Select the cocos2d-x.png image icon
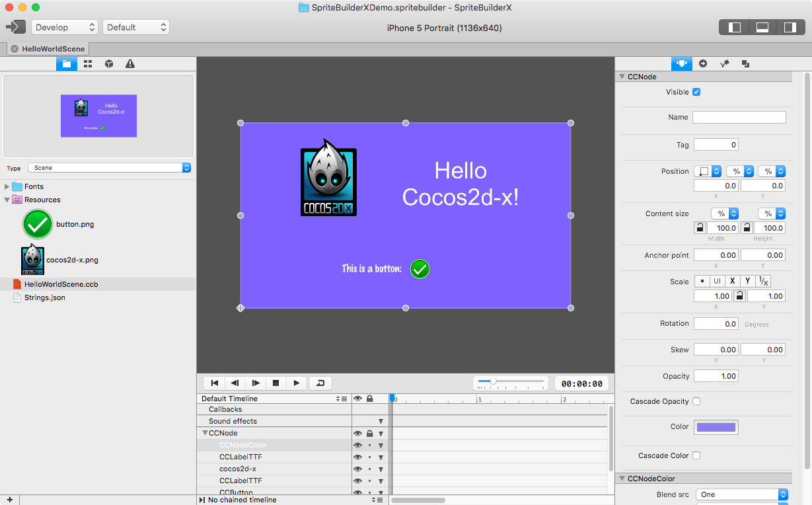This screenshot has height=505, width=812. coord(32,260)
